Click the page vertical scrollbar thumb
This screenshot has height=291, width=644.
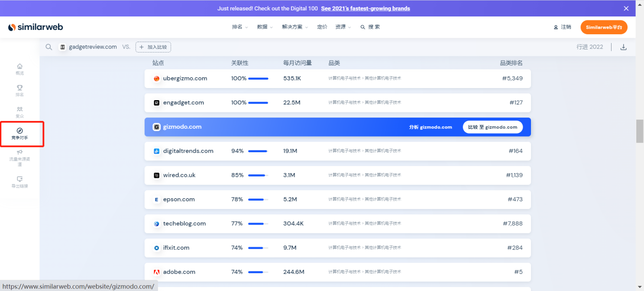(x=639, y=131)
